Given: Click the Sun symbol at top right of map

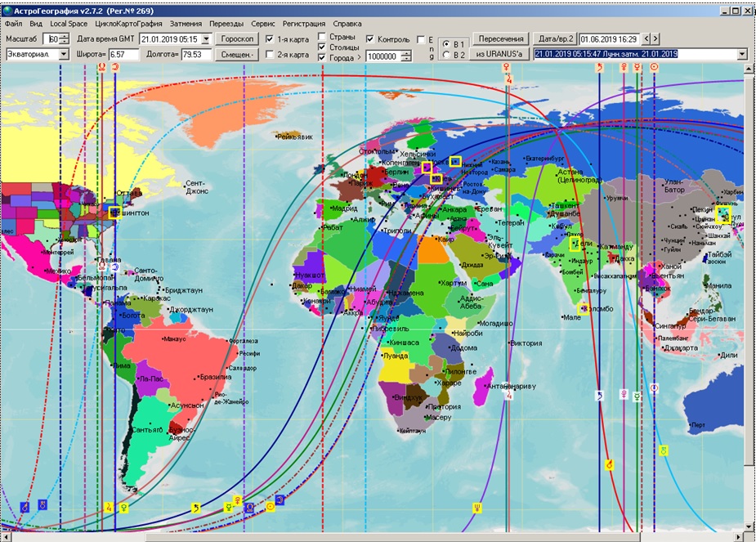Looking at the screenshot, I should (x=654, y=69).
